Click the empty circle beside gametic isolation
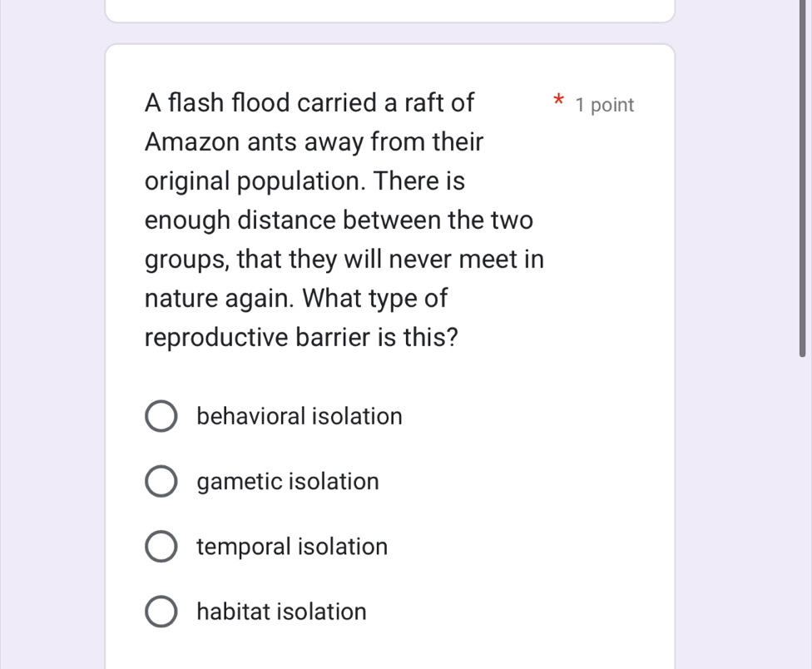The height and width of the screenshot is (669, 812). (x=161, y=481)
